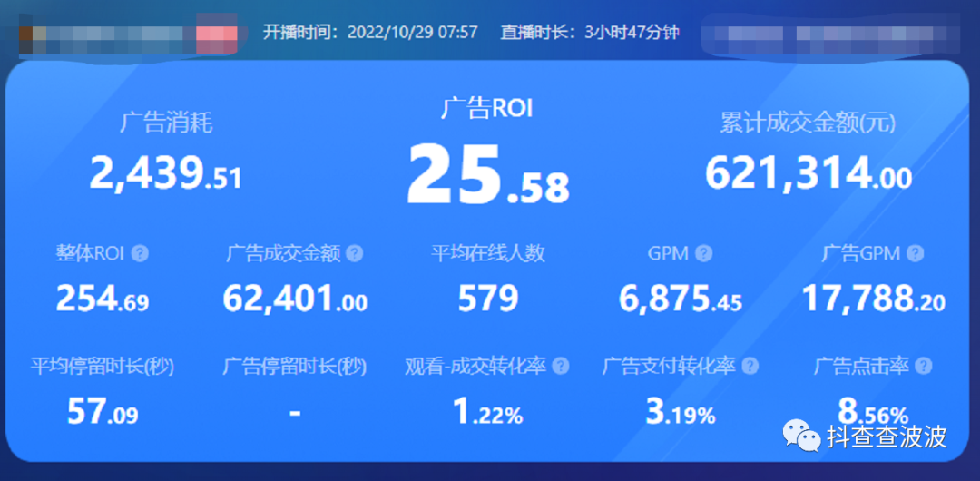Click the 广告ROI heading
The image size is (980, 481).
click(x=486, y=108)
